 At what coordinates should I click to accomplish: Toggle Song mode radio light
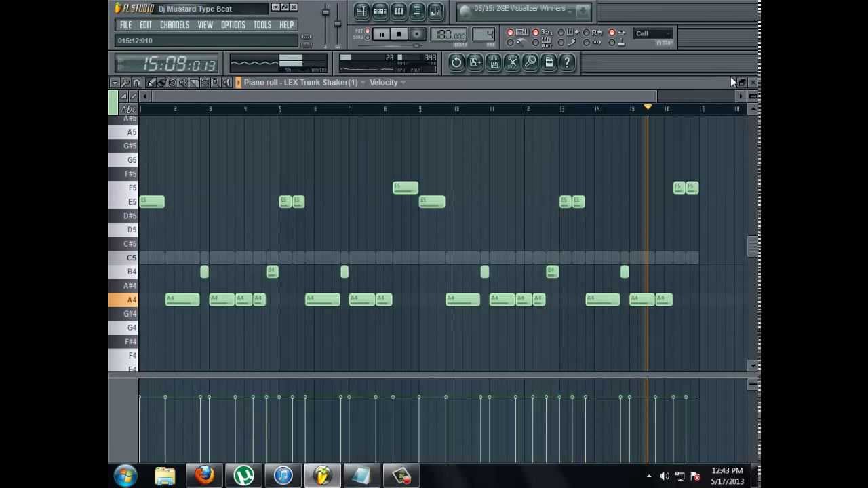tap(368, 37)
